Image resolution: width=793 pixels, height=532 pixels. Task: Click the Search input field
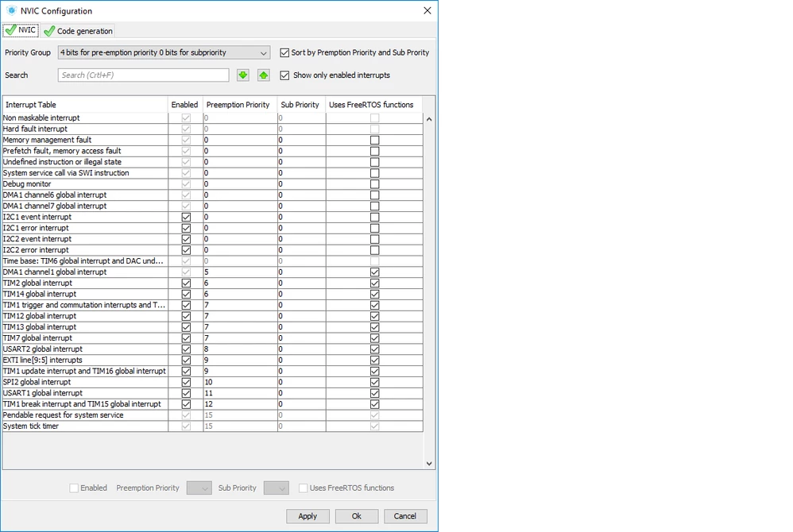(x=144, y=75)
